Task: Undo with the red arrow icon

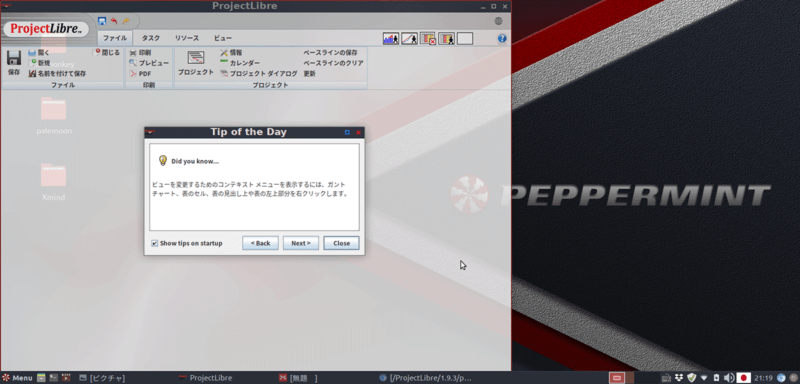Action: tap(114, 21)
